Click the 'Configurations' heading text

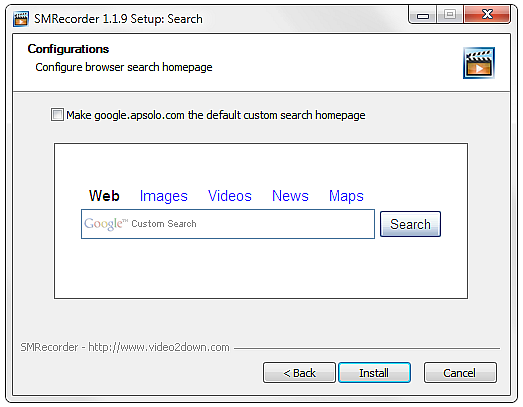tap(68, 49)
